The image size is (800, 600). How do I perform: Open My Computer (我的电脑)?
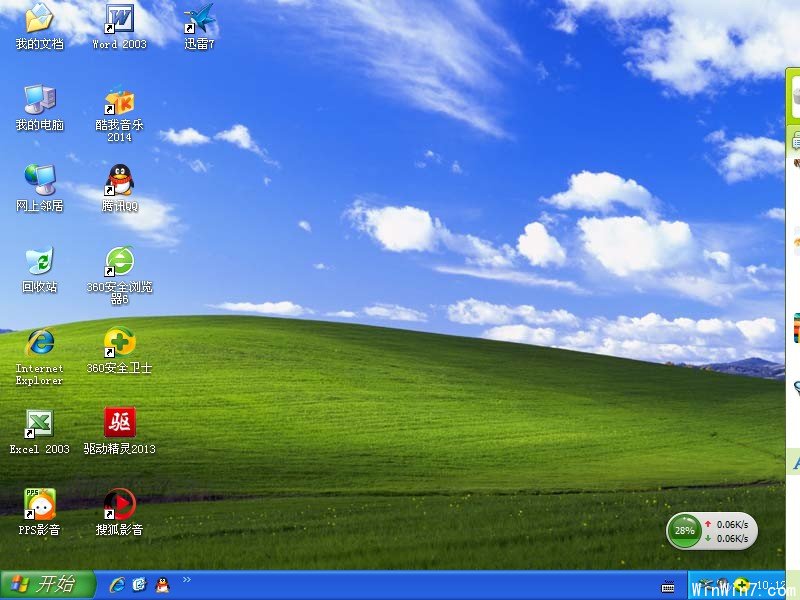38,100
